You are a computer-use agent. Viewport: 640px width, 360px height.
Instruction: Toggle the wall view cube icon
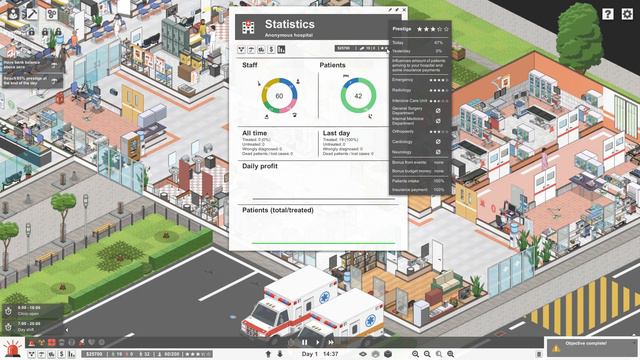click(x=388, y=354)
